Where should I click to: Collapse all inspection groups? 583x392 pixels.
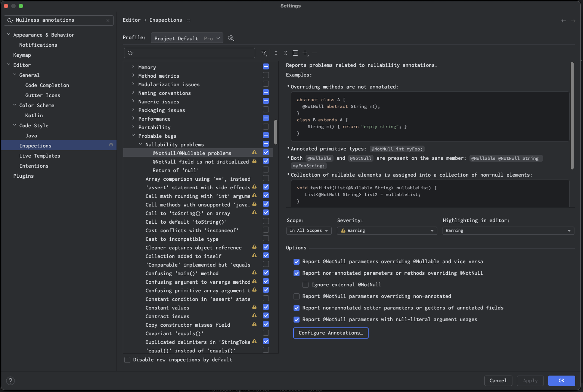coord(285,53)
